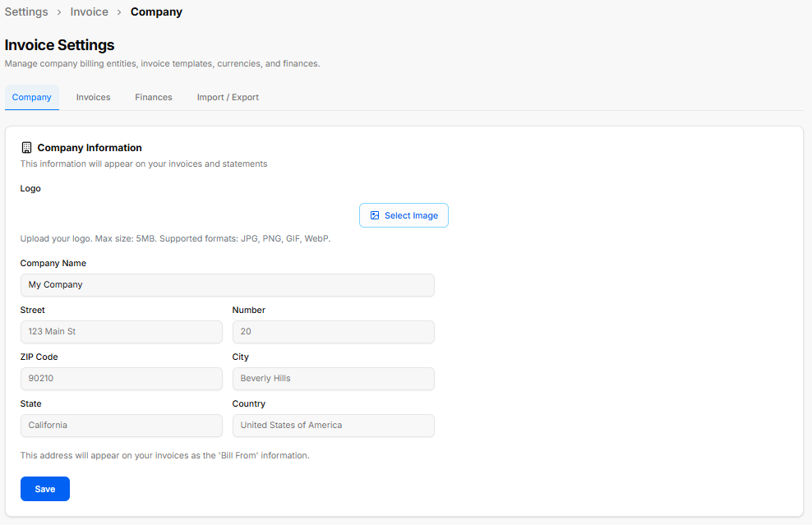
Task: Select the Number input field
Action: click(334, 332)
